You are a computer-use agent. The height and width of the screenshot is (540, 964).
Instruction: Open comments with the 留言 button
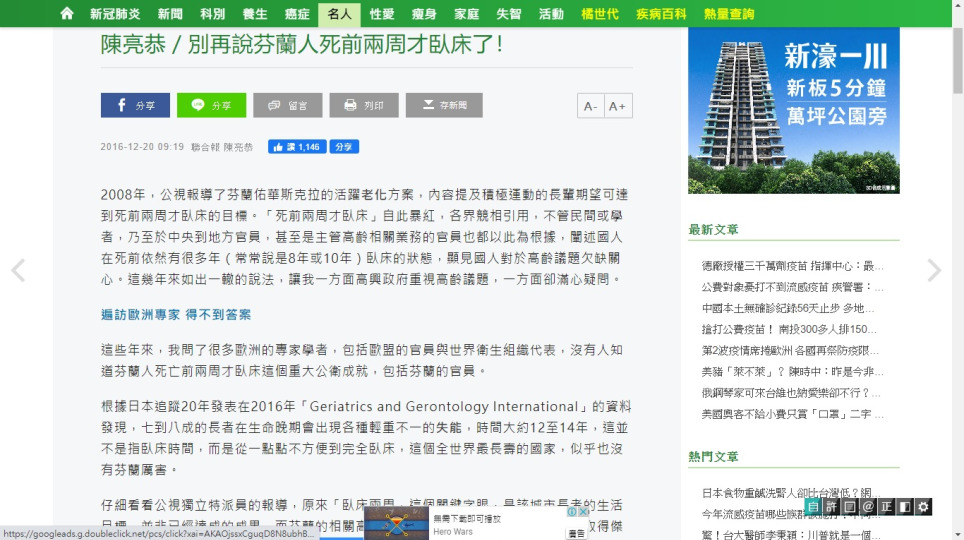point(288,105)
